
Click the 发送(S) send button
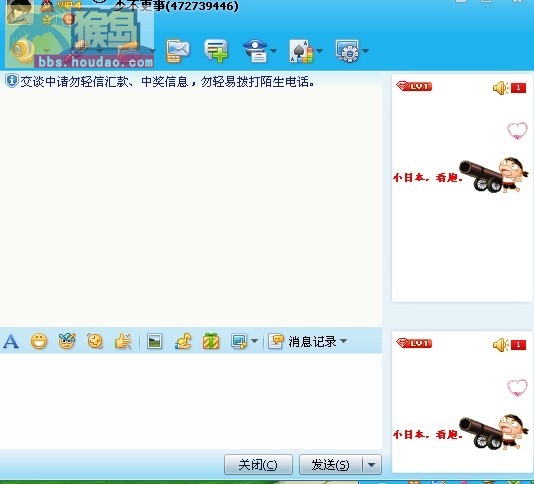pyautogui.click(x=330, y=465)
